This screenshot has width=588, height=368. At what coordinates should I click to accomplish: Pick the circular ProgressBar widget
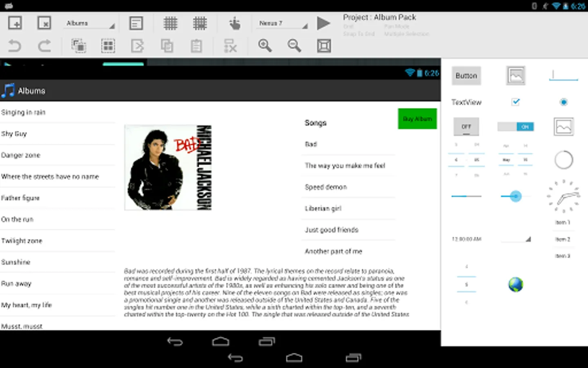point(564,160)
